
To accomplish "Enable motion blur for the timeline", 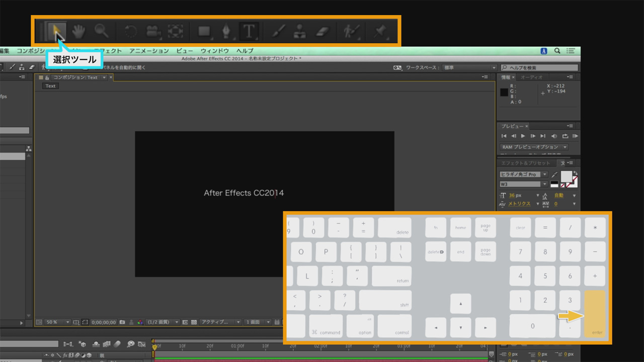I will coord(118,344).
